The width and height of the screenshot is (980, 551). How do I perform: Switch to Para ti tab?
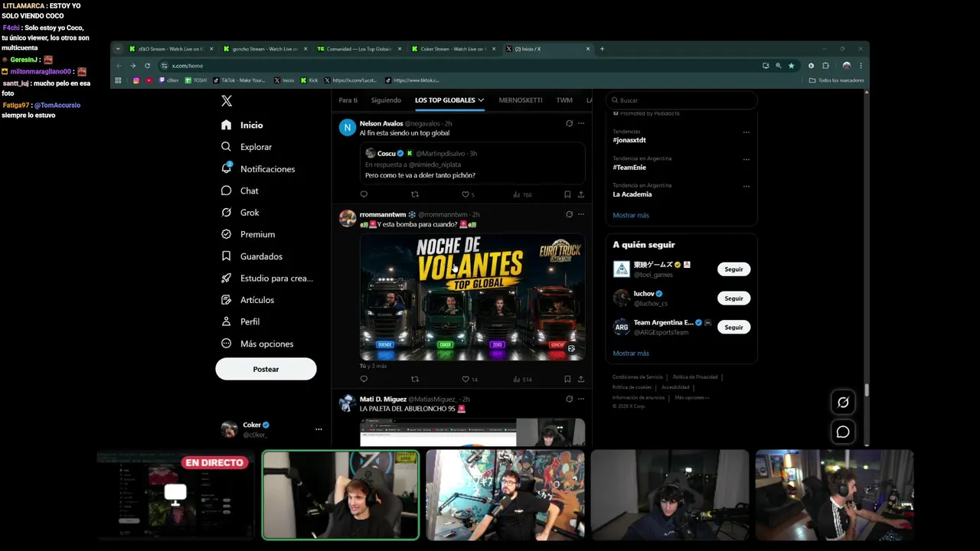(x=348, y=100)
